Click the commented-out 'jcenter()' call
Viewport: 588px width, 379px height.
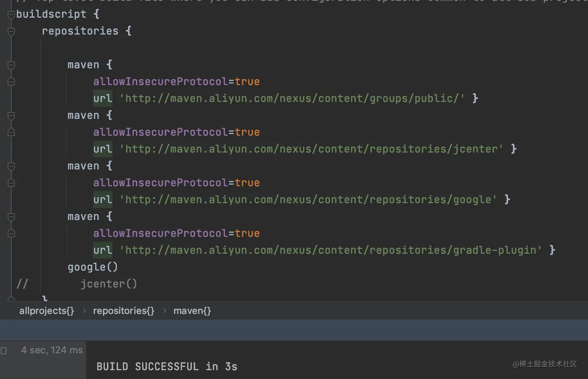click(x=109, y=284)
